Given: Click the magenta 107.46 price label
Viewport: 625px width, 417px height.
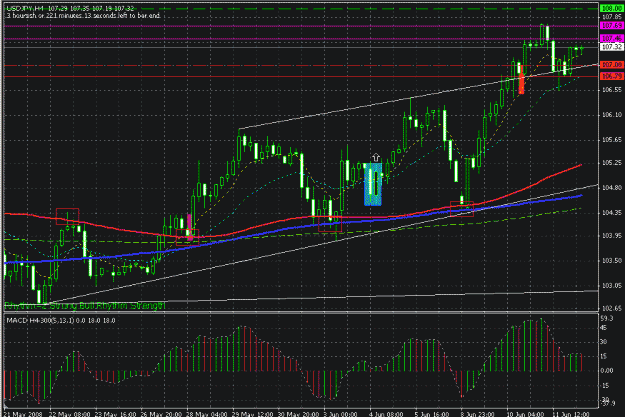Looking at the screenshot, I should (x=611, y=38).
